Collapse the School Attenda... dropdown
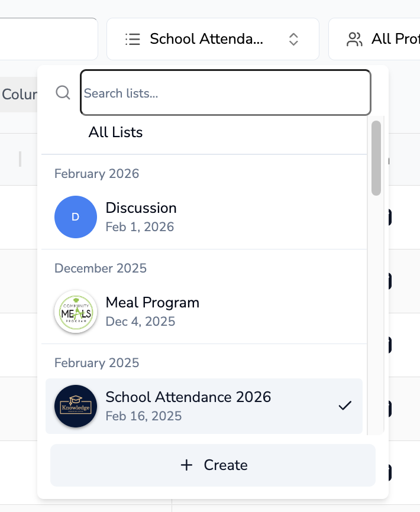The image size is (420, 512). [212, 39]
